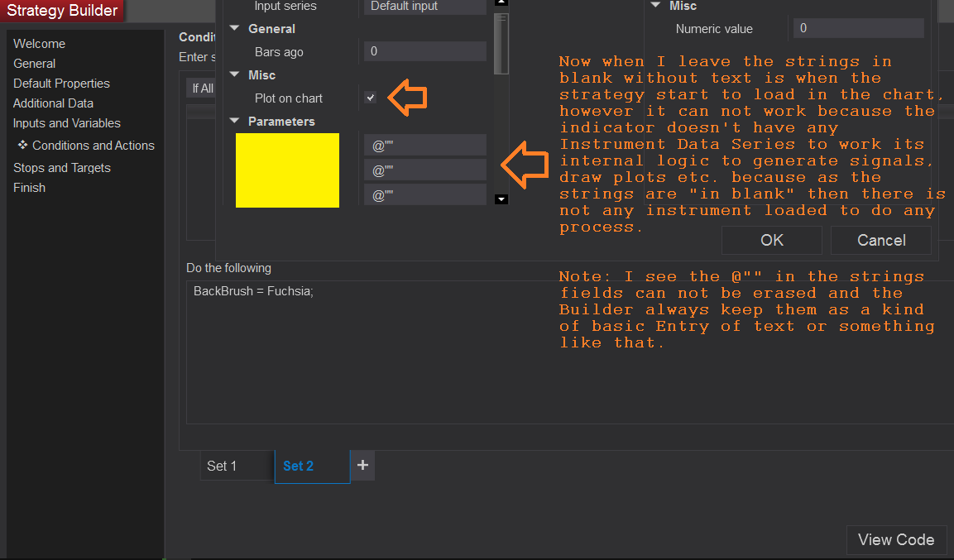Click the yellow color swatch under Parameters
Image resolution: width=954 pixels, height=560 pixels.
[287, 170]
